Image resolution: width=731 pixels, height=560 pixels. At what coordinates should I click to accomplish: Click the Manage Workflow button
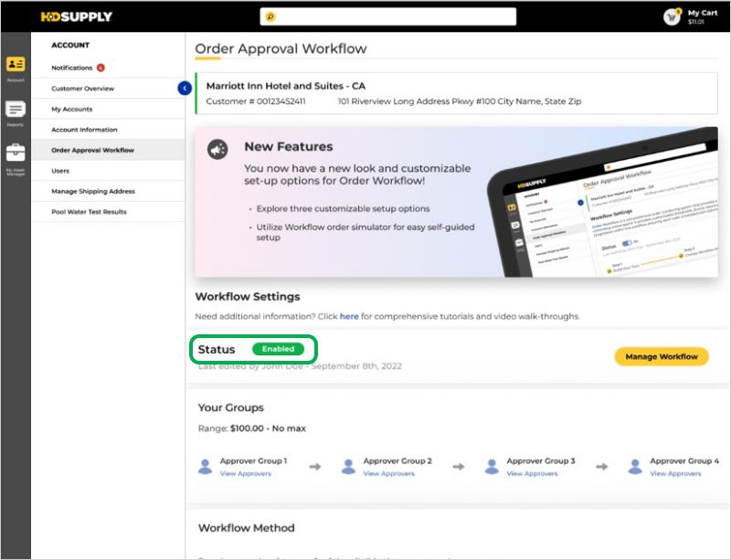click(x=662, y=356)
